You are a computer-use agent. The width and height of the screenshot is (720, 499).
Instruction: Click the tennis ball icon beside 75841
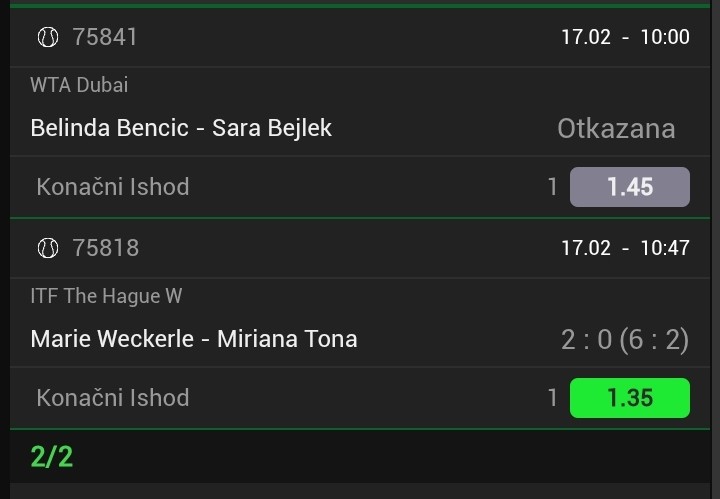[47, 38]
